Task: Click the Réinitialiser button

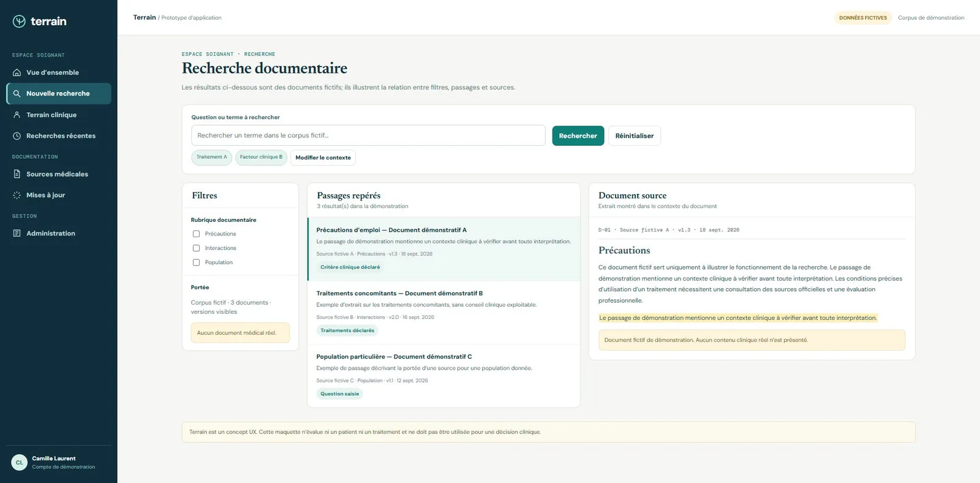Action: [635, 136]
